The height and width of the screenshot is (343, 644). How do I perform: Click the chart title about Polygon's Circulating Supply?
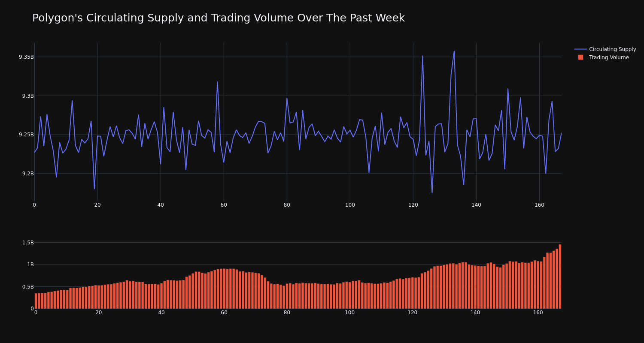click(x=218, y=18)
